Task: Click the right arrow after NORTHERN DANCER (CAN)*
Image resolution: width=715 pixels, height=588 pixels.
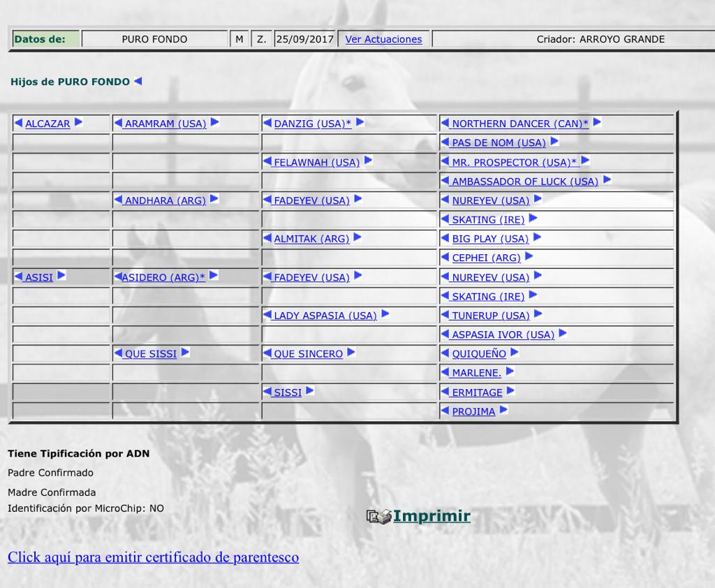Action: pos(597,123)
